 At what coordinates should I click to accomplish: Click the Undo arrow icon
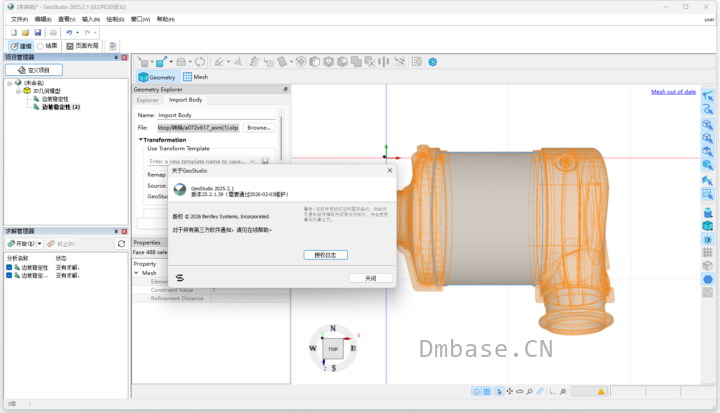69,33
